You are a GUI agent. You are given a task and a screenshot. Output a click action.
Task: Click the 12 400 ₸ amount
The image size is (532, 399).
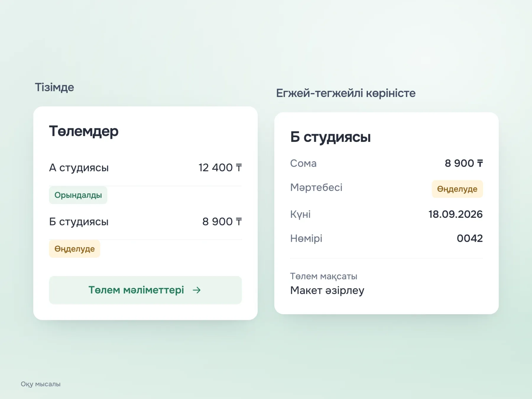click(220, 168)
